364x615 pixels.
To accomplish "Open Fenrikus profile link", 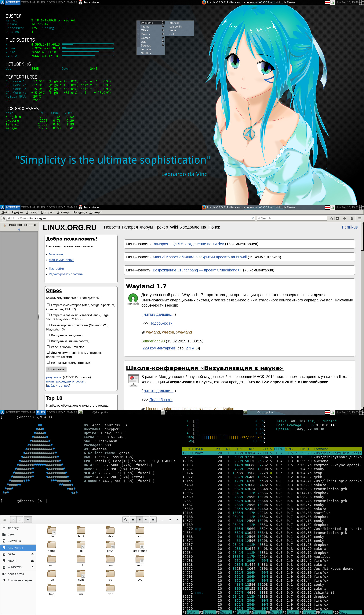I will pyautogui.click(x=350, y=227).
